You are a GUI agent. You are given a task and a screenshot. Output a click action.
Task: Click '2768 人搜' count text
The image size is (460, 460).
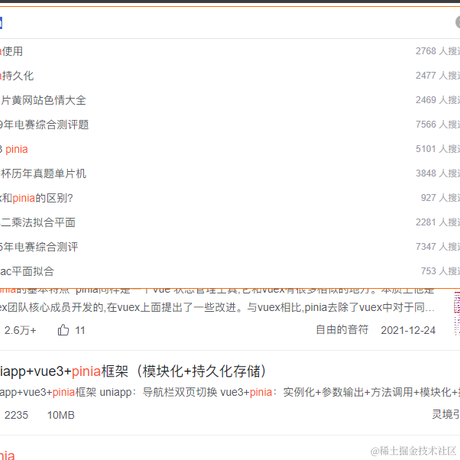tap(437, 51)
